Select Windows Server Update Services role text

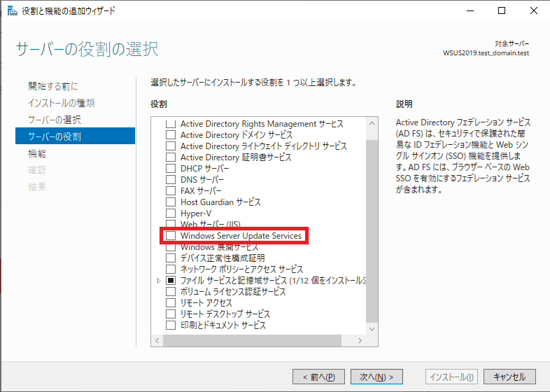(x=241, y=235)
